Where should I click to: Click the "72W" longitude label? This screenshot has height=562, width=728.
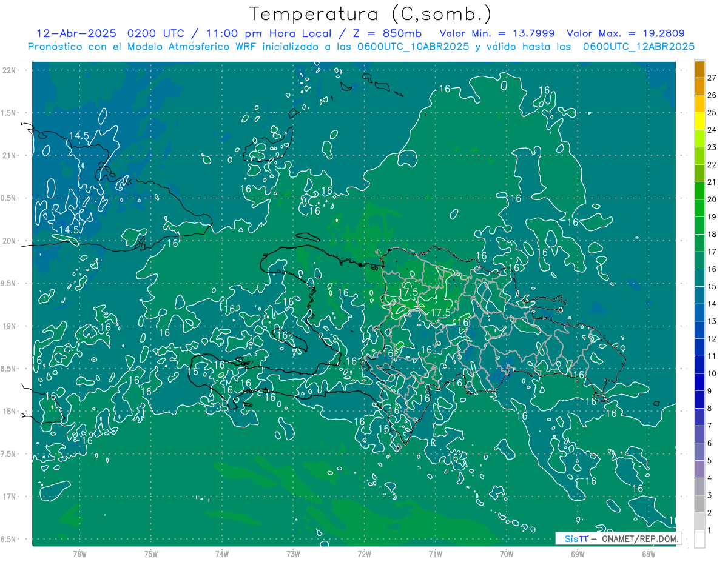coord(364,553)
